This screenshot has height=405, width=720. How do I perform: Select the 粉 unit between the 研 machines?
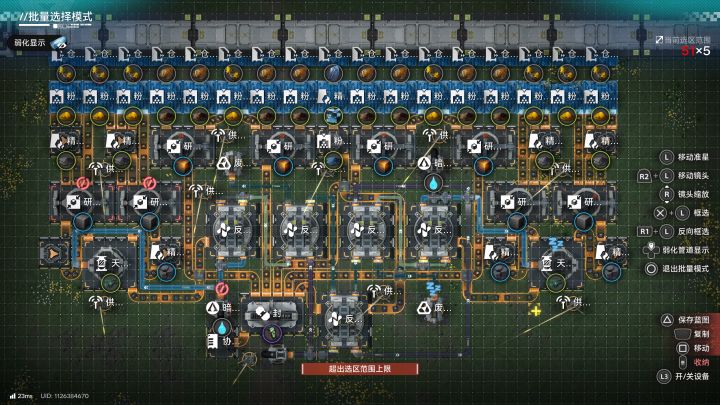(x=332, y=141)
